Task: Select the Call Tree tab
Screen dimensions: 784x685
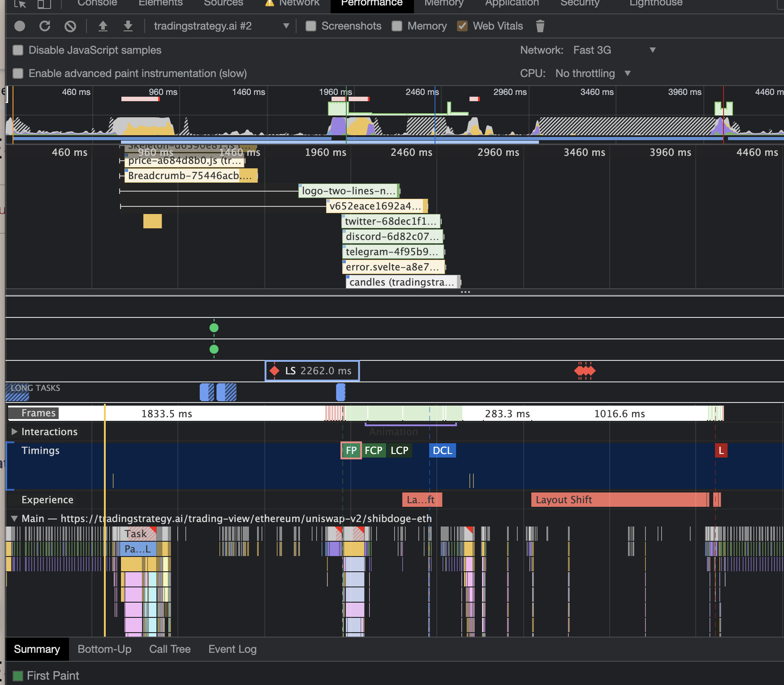Action: click(170, 649)
